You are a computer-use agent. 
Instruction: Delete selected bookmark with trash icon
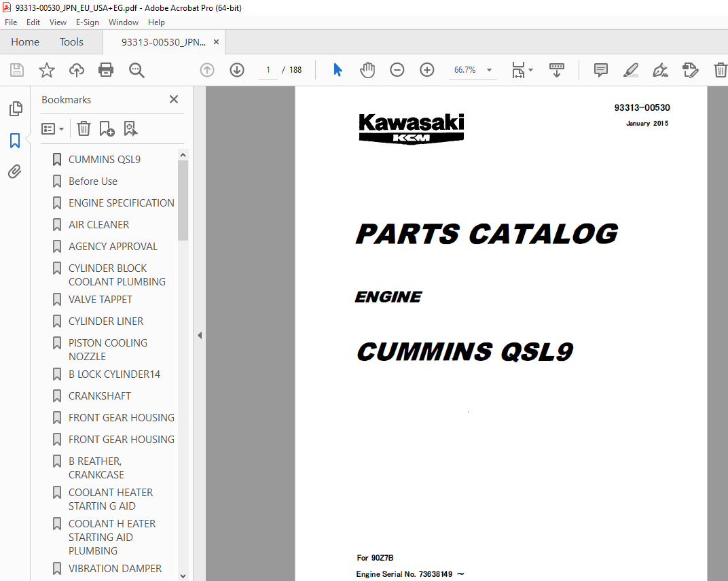84,128
